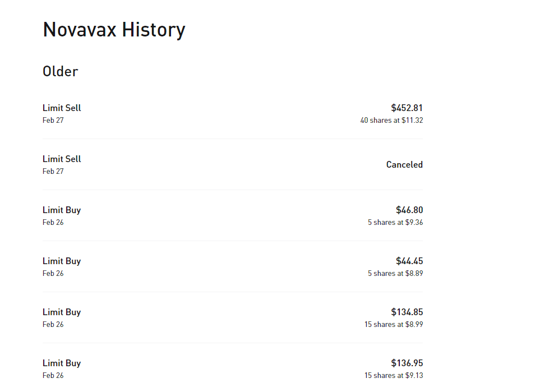This screenshot has width=540, height=392.
Task: Open the Limit Buy label above $44.45 row
Action: 62,261
